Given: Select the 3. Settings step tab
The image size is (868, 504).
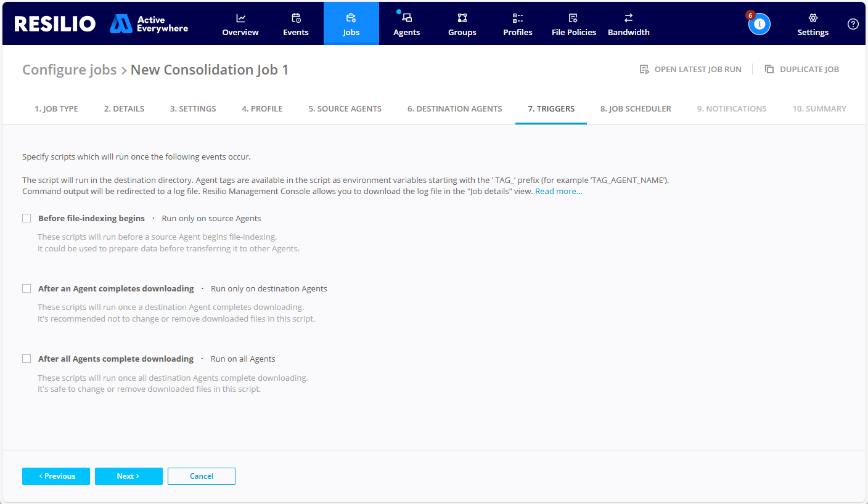Looking at the screenshot, I should (193, 108).
